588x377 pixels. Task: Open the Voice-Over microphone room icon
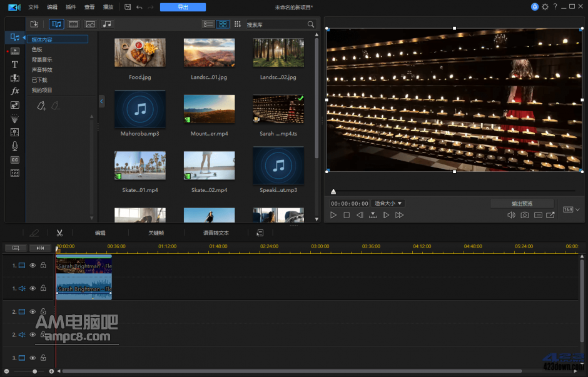pyautogui.click(x=14, y=146)
